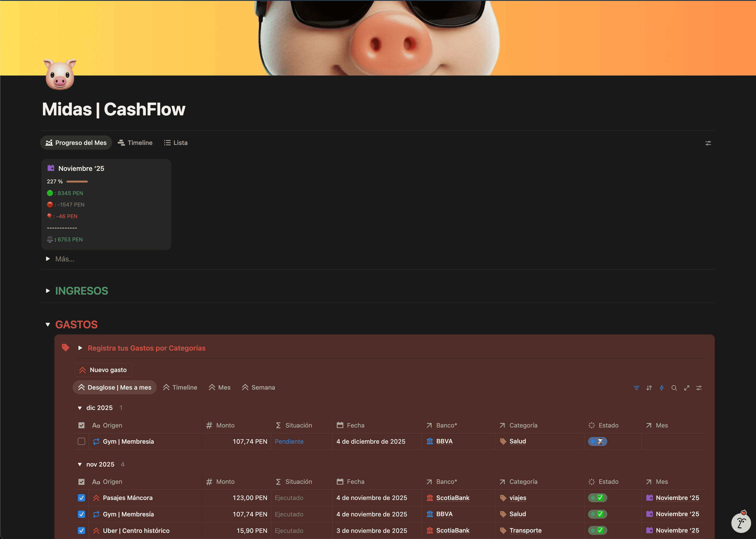The width and height of the screenshot is (756, 539).
Task: Switch to the Lista view tab
Action: (176, 143)
